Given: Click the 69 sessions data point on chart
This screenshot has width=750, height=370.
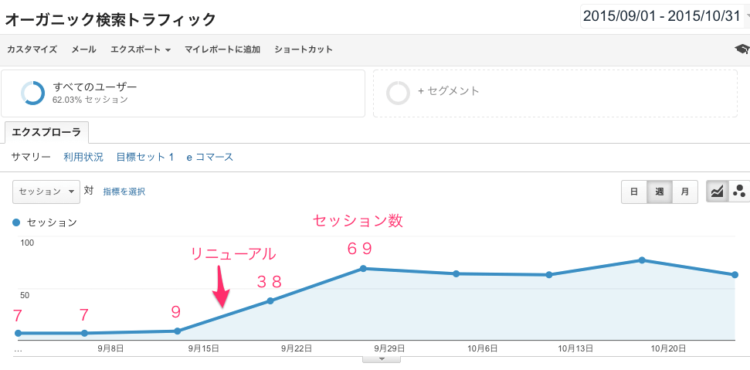Looking at the screenshot, I should pyautogui.click(x=363, y=269).
